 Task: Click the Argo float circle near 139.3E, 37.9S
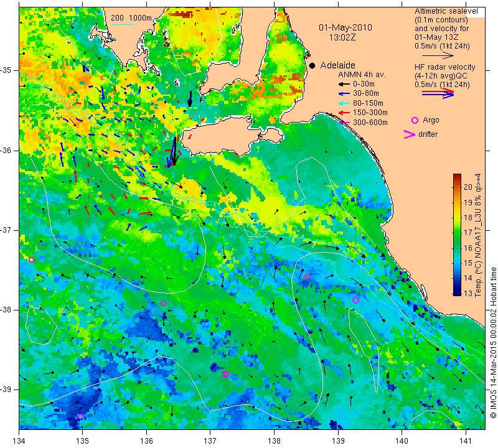pyautogui.click(x=355, y=301)
